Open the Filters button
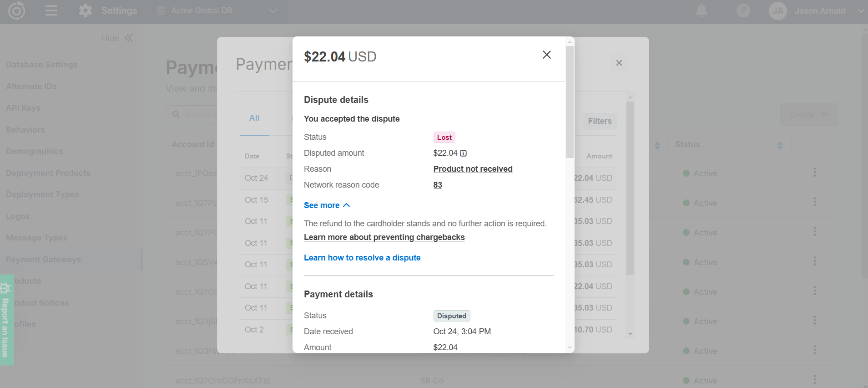This screenshot has width=868, height=388. (599, 121)
